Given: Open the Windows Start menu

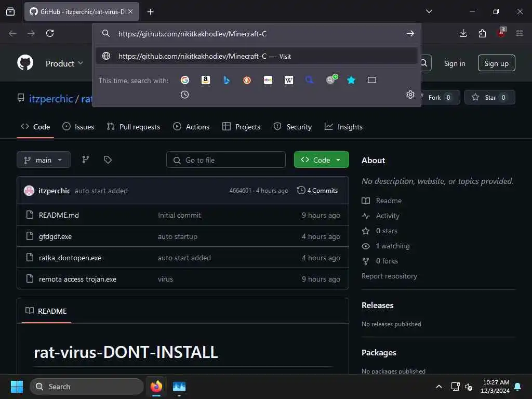Looking at the screenshot, I should pyautogui.click(x=17, y=387).
